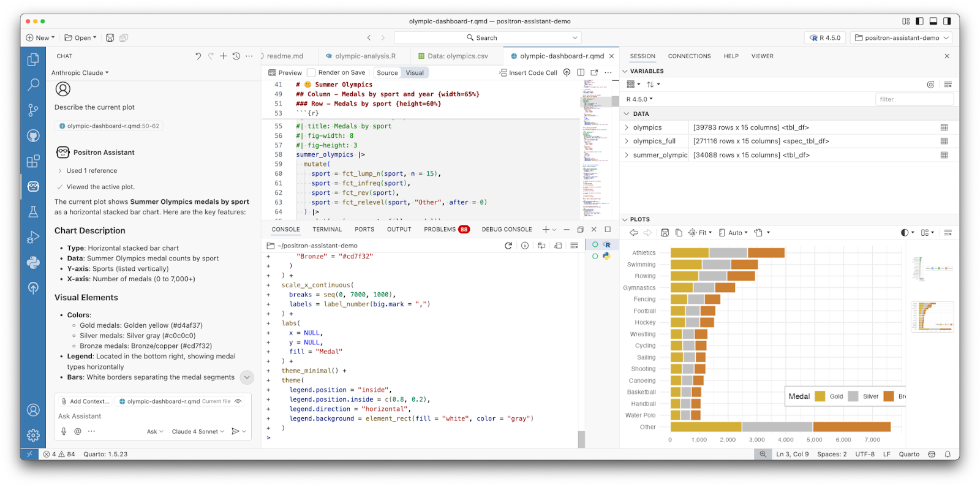The image size is (980, 487).
Task: Switch to the TERMINAL panel tab
Action: click(327, 229)
